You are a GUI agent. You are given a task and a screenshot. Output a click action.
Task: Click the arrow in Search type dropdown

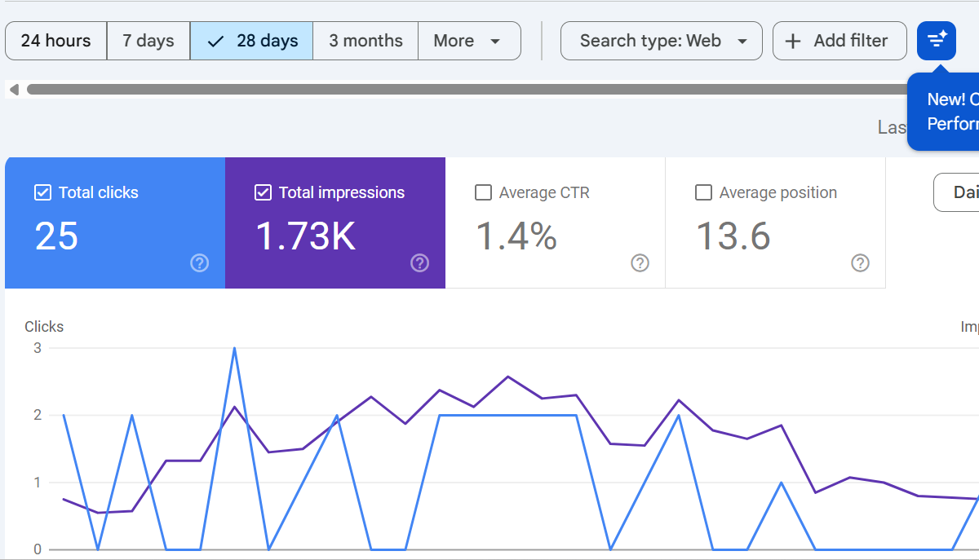(742, 42)
